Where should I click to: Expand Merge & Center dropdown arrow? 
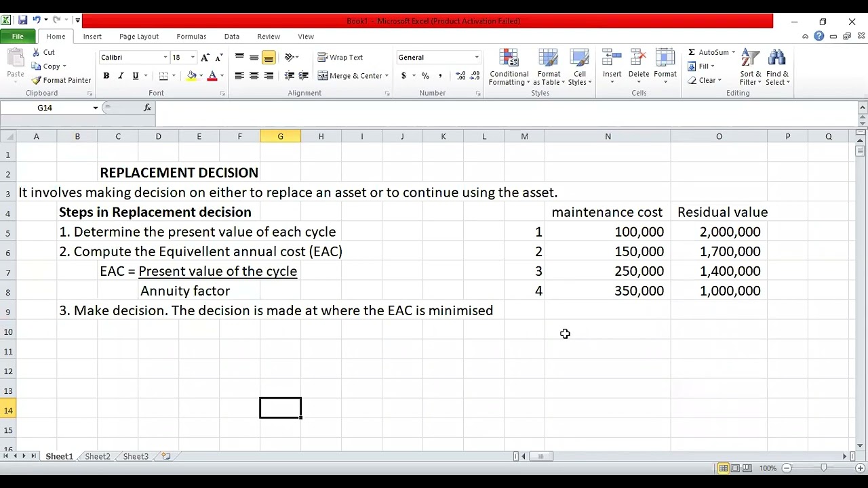click(387, 76)
